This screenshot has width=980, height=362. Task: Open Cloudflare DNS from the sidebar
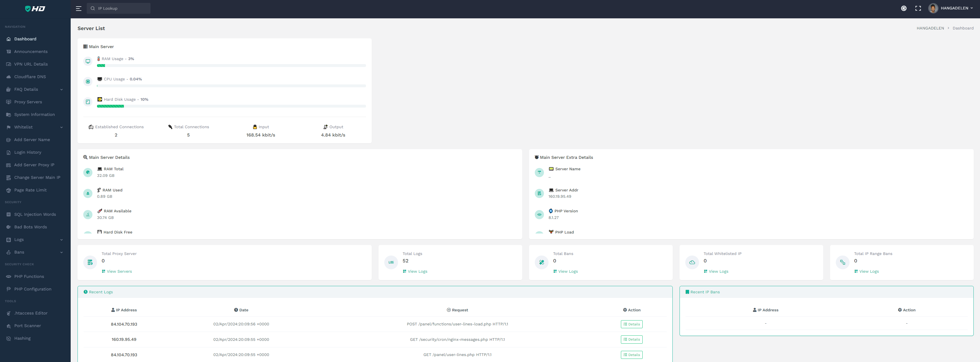(30, 77)
